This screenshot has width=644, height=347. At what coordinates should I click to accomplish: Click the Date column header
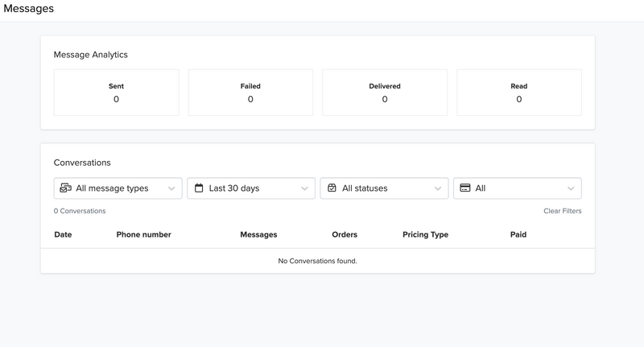click(63, 234)
